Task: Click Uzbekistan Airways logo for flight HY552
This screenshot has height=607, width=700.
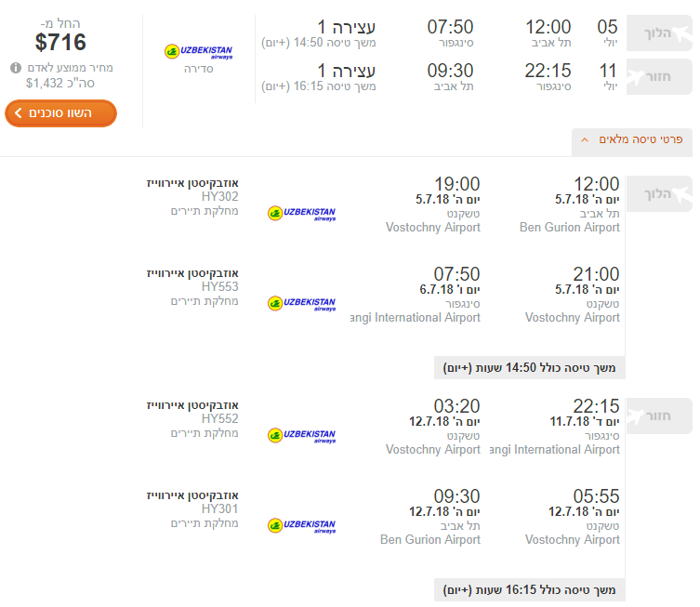Action: click(302, 436)
